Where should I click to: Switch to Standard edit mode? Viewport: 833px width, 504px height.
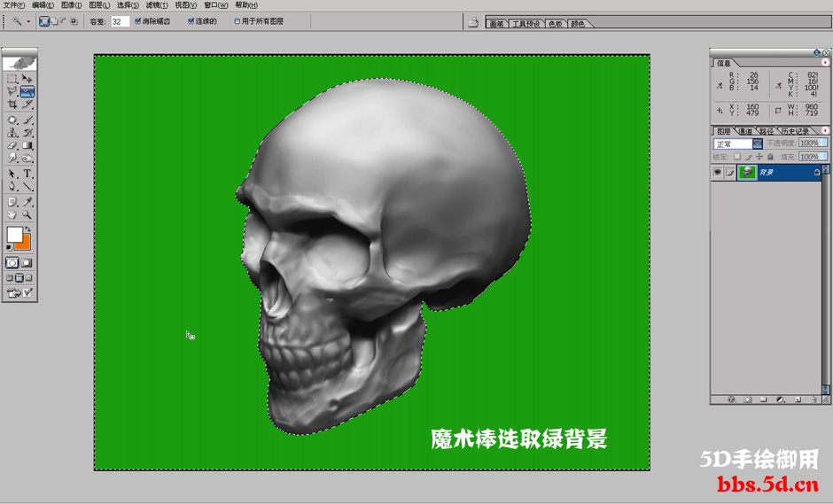click(x=12, y=263)
